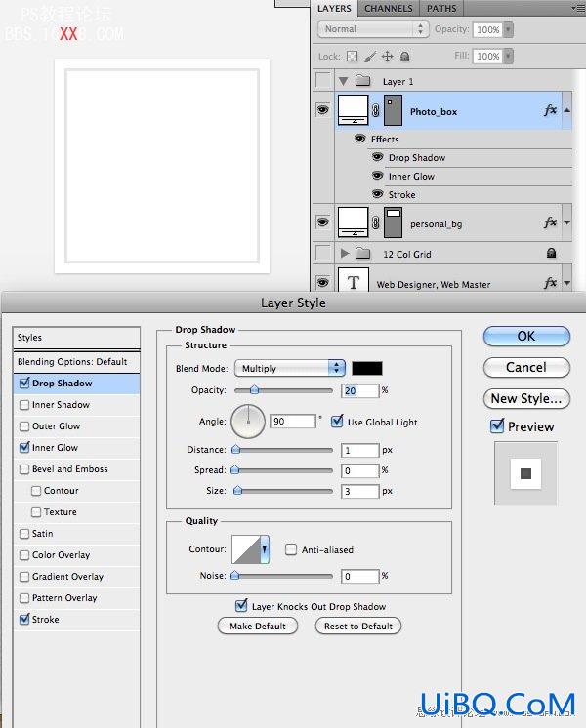Toggle the Preview checkbox

497,425
